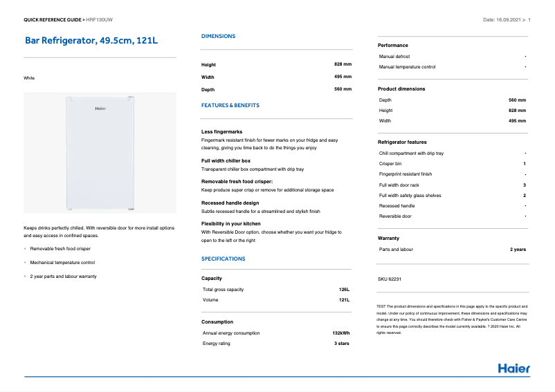The height and width of the screenshot is (392, 555).
Task: Click the Full width chiller box title
Action: tap(226, 160)
